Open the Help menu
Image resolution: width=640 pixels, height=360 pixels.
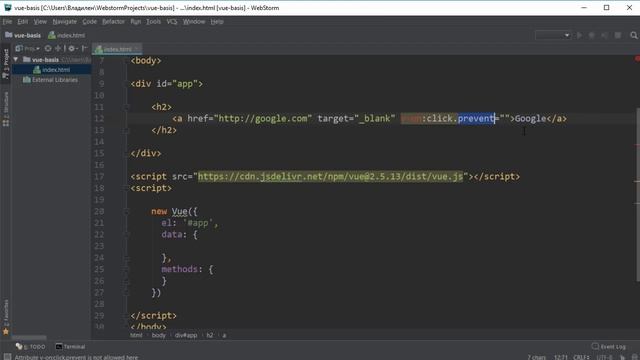coord(217,22)
